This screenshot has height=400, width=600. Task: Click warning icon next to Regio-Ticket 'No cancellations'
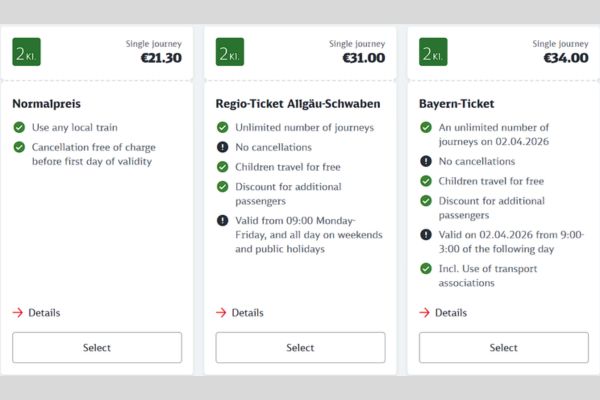click(x=222, y=147)
